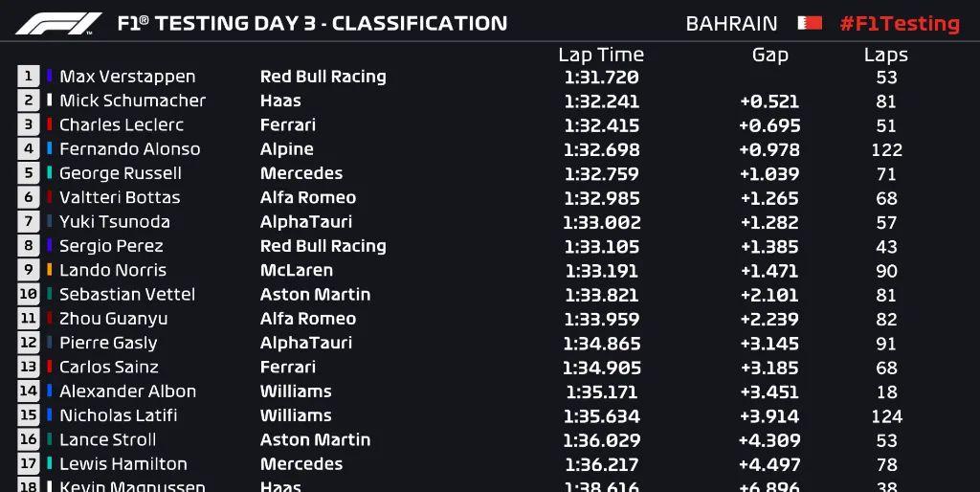Click the position 1 badge

pos(28,77)
